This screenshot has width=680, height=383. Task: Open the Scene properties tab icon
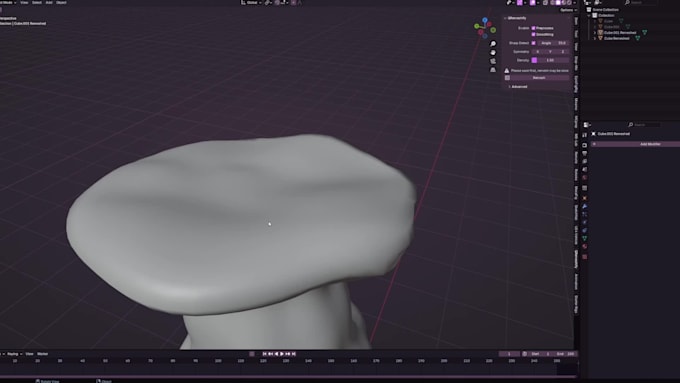[585, 170]
